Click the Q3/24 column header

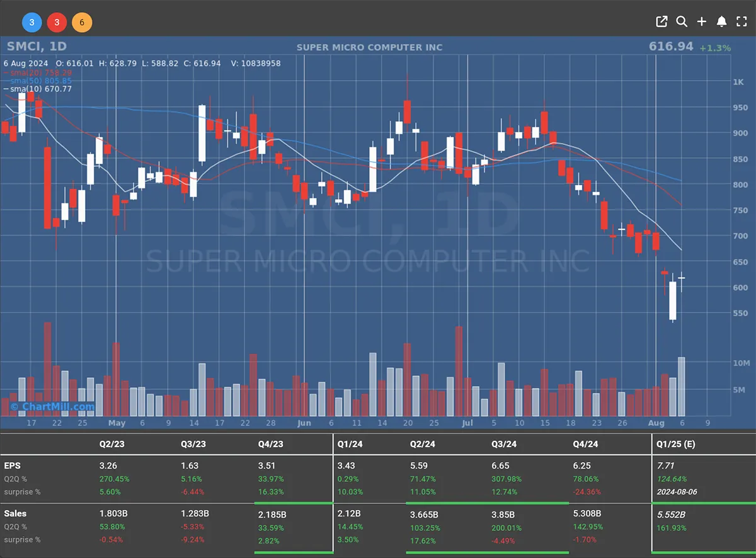[504, 444]
